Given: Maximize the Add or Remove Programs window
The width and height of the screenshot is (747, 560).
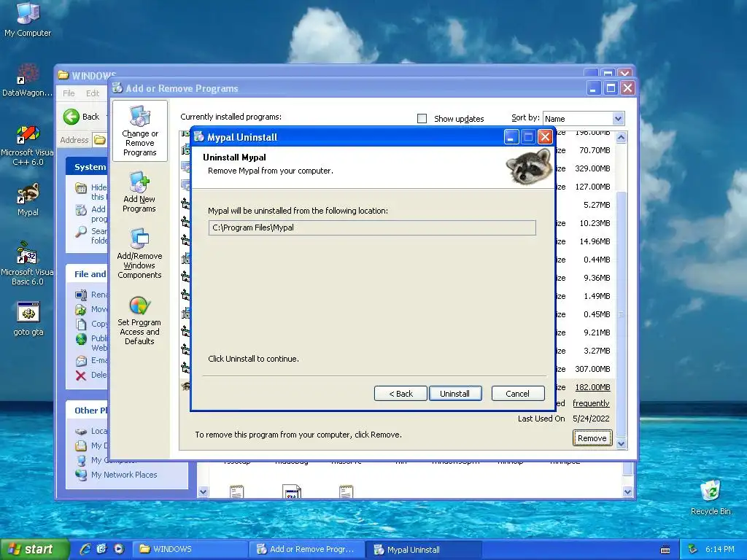Looking at the screenshot, I should click(611, 88).
